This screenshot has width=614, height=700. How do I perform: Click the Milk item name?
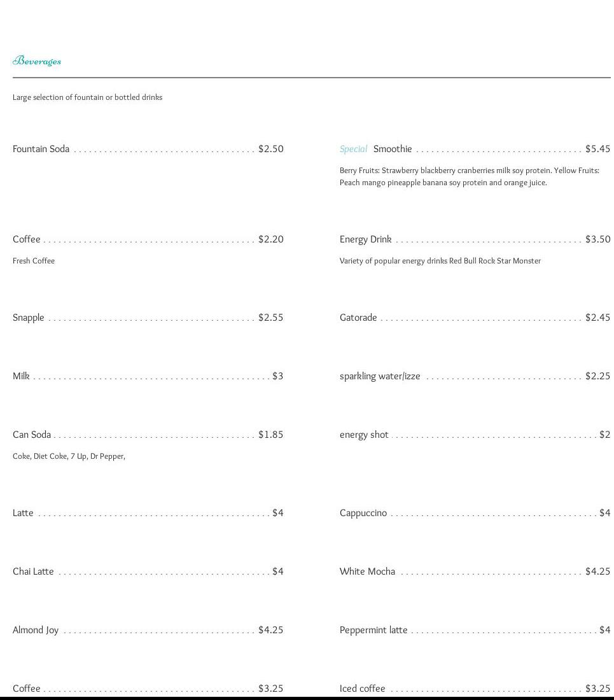(x=21, y=376)
